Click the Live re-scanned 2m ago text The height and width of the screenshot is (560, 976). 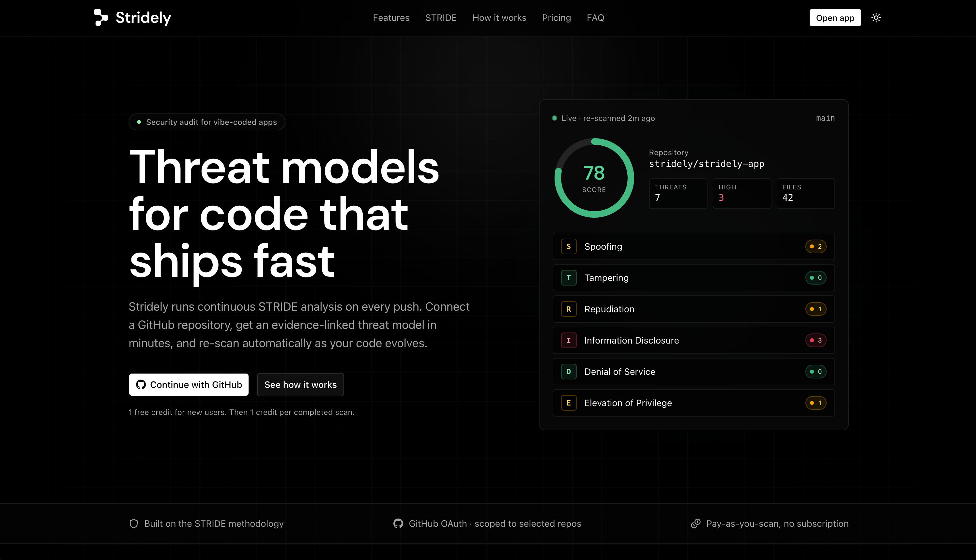pyautogui.click(x=608, y=118)
